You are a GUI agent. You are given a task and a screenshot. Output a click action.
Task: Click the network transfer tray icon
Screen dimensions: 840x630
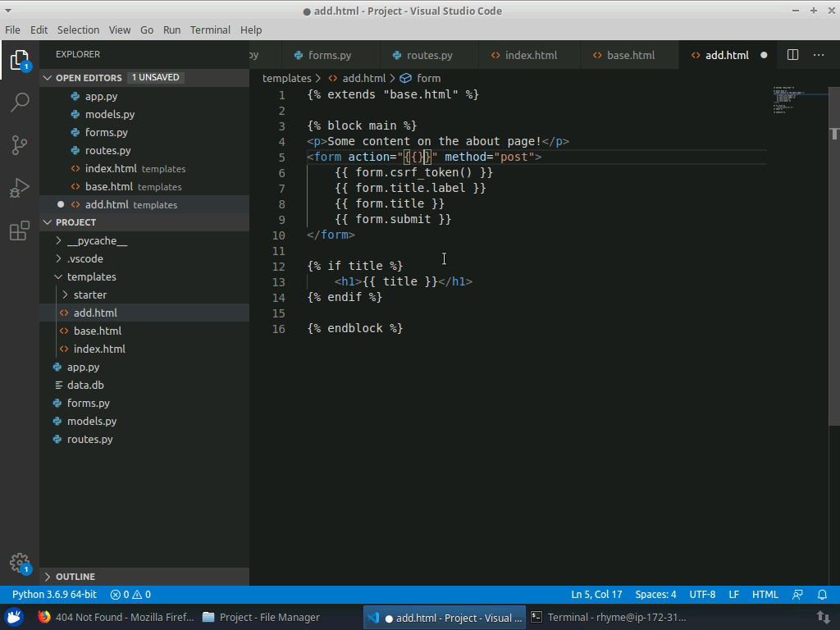[824, 618]
